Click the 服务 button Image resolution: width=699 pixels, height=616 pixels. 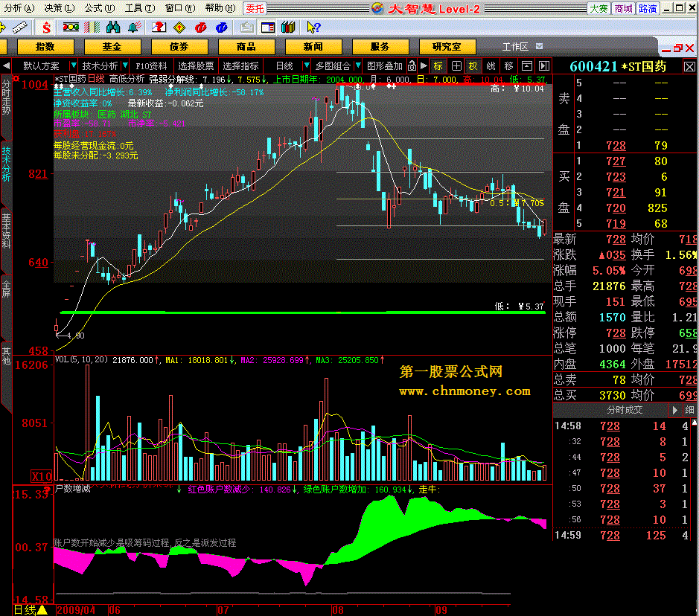point(380,47)
